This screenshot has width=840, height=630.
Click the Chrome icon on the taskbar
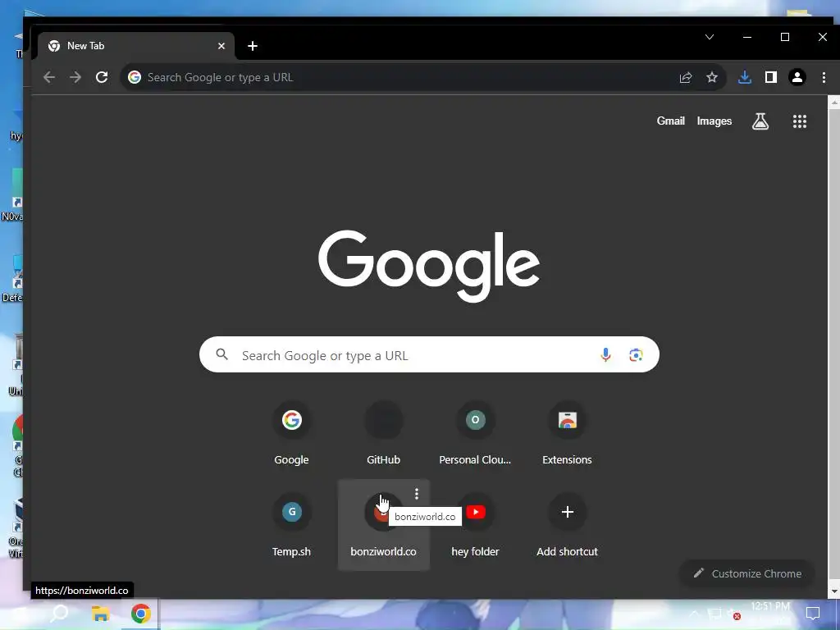(x=141, y=614)
